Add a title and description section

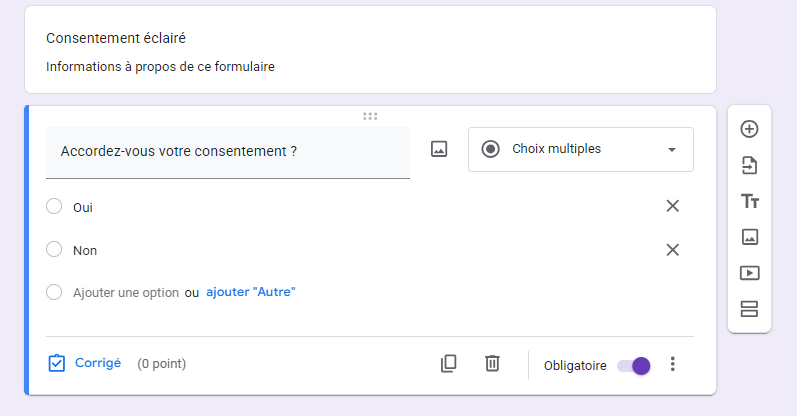pyautogui.click(x=749, y=201)
